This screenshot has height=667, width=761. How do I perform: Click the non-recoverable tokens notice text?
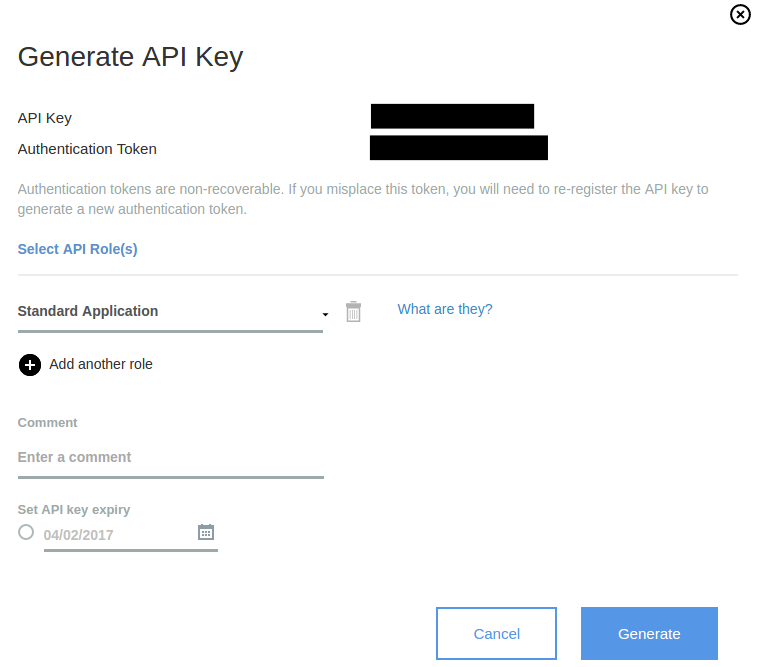pyautogui.click(x=363, y=199)
